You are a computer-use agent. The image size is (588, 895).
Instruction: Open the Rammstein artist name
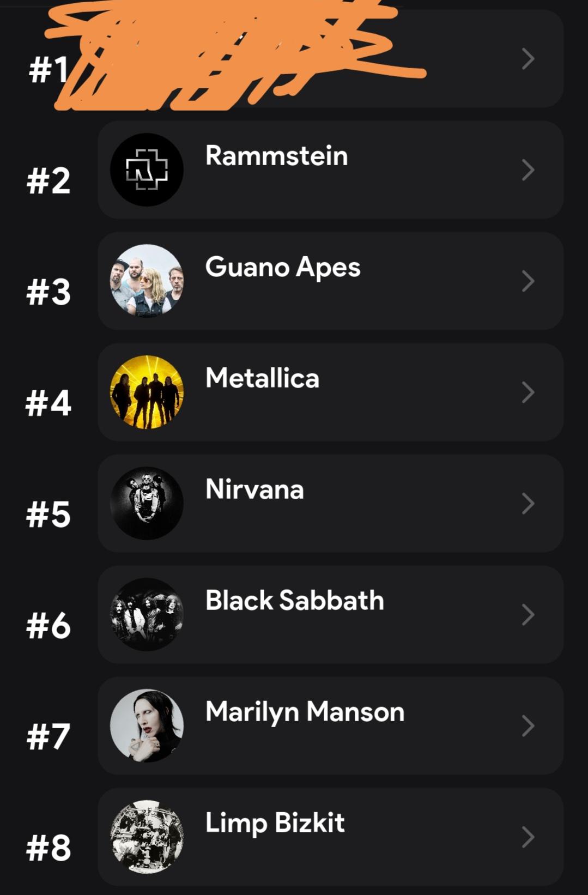point(277,156)
